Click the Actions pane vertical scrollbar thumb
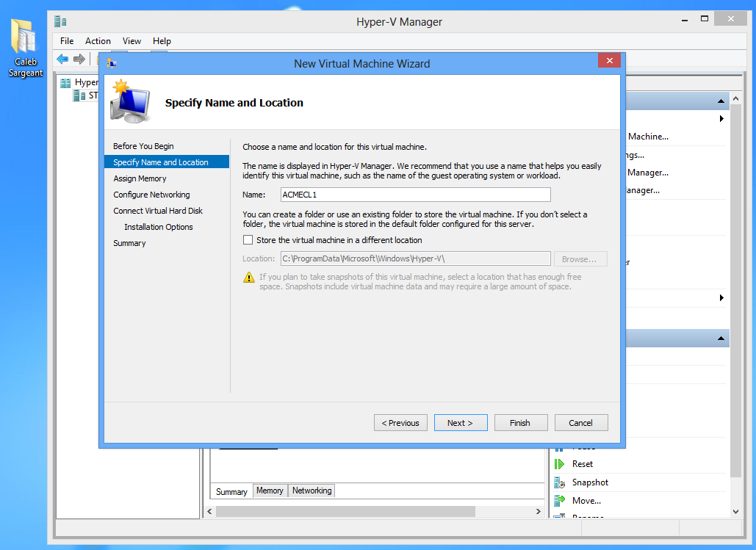 point(735,292)
